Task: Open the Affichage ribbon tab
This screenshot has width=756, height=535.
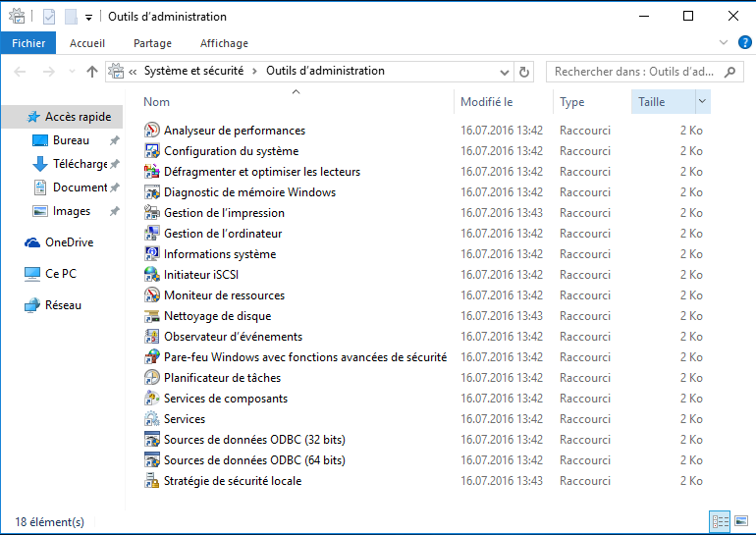Action: click(224, 43)
